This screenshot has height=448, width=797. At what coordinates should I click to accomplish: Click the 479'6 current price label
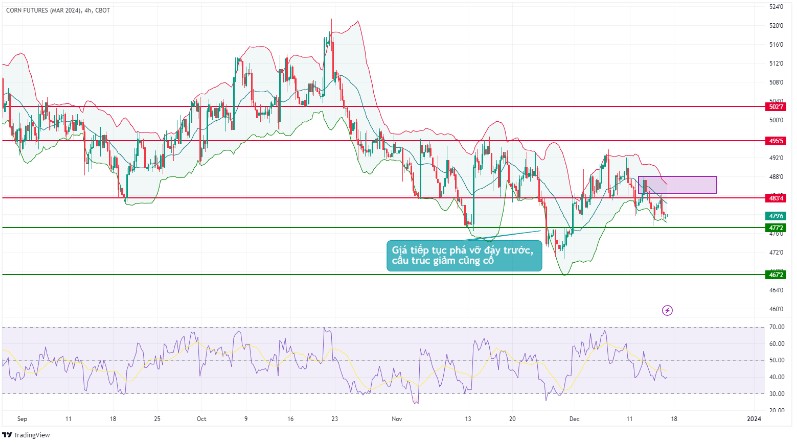(775, 216)
